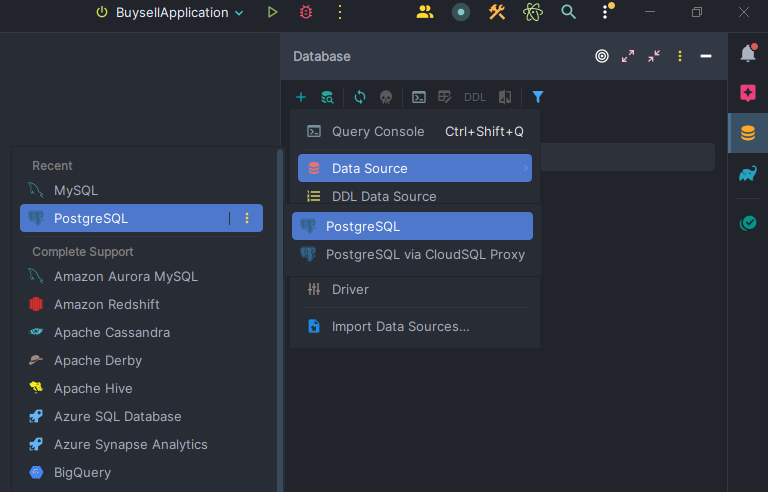This screenshot has height=492, width=768.
Task: Open the query console toolbar icon
Action: (419, 97)
